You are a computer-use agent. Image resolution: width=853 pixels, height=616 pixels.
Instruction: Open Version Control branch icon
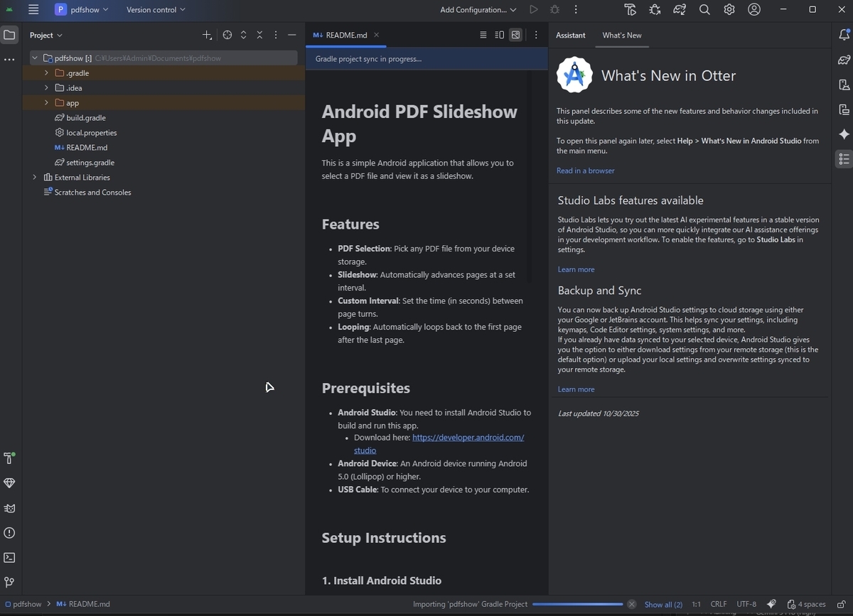9,583
